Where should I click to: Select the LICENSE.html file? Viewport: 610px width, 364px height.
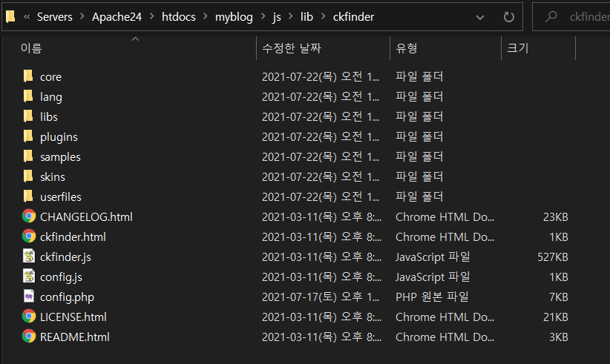(x=73, y=317)
